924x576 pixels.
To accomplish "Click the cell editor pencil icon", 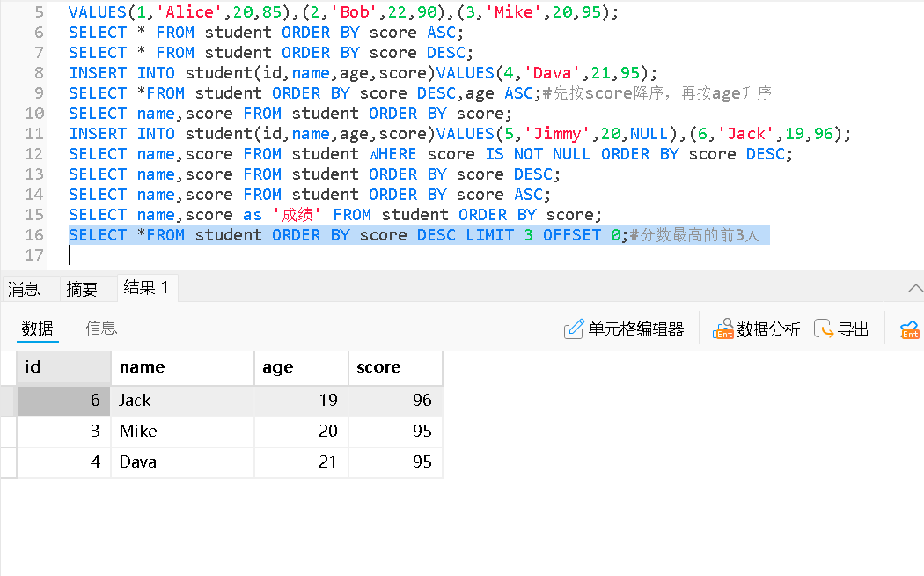I will [x=574, y=329].
